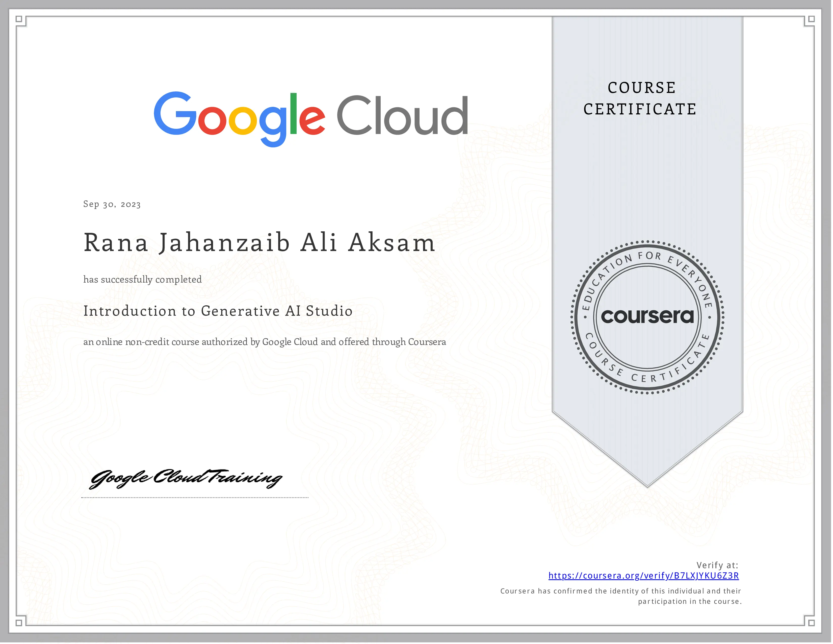The width and height of the screenshot is (833, 644).
Task: Click the 'Verify at:' label
Action: click(717, 565)
